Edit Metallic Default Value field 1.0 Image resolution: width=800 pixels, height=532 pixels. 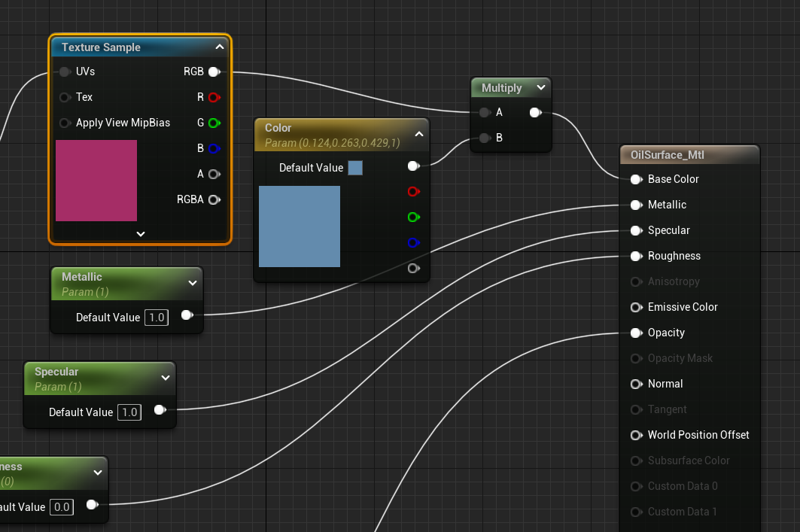(157, 318)
